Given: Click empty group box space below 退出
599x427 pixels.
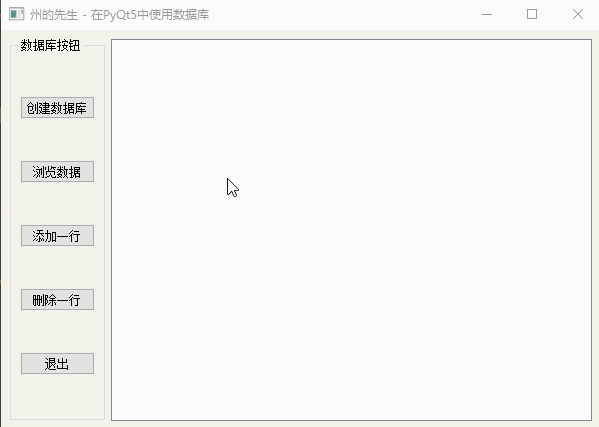Looking at the screenshot, I should click(x=57, y=396).
